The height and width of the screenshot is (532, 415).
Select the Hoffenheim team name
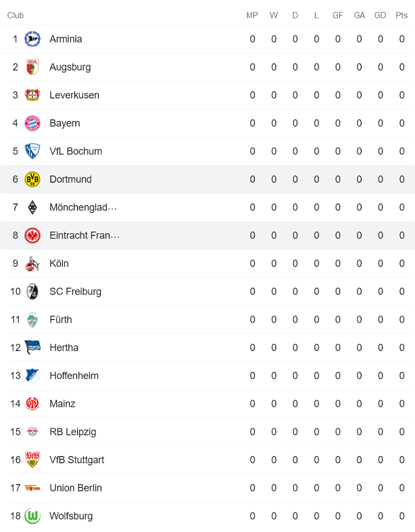point(74,375)
